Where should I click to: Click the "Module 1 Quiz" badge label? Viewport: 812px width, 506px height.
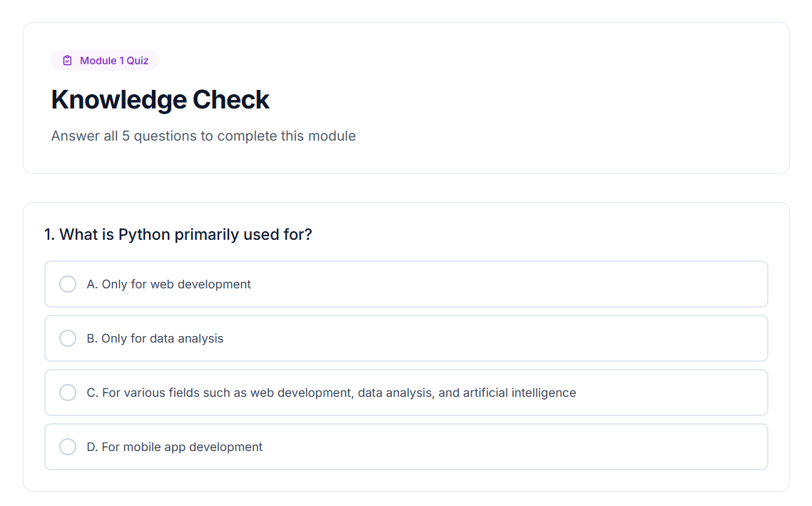tap(114, 61)
